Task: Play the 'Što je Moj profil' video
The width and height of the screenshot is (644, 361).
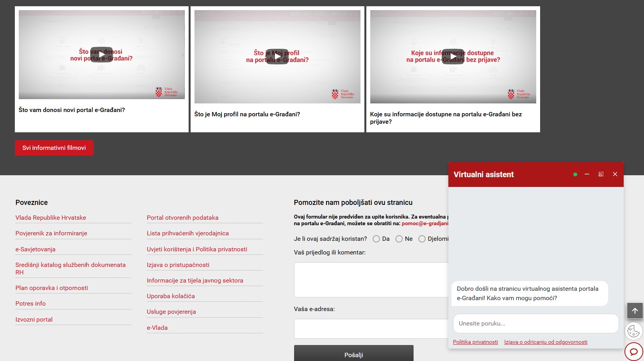Action: [x=277, y=57]
